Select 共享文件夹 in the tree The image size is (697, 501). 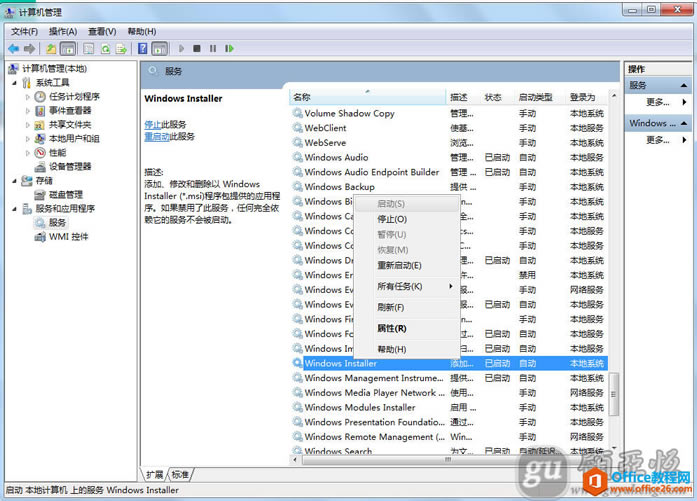[x=70, y=124]
